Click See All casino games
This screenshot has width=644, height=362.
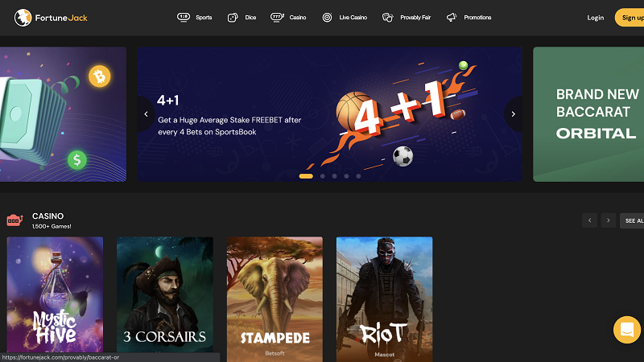coord(632,220)
